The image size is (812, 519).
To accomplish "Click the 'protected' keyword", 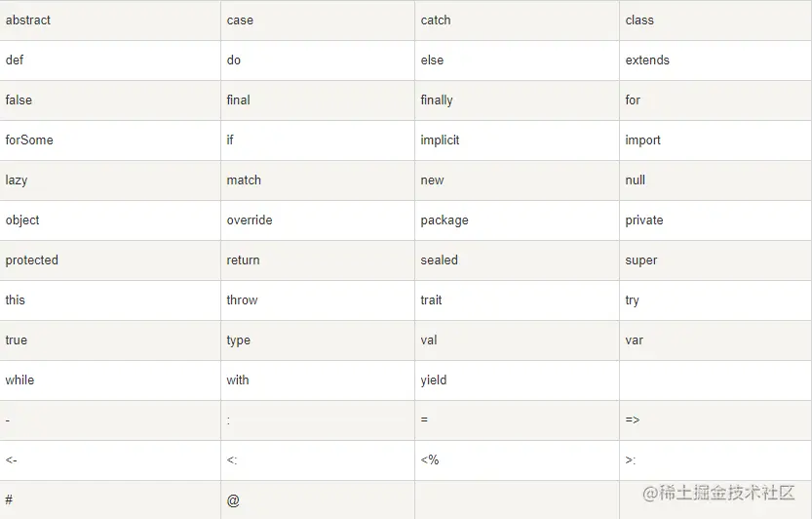I will (x=32, y=260).
